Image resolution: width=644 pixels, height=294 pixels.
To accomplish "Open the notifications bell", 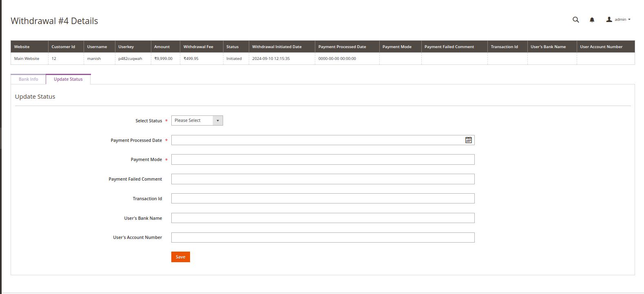I will point(592,20).
